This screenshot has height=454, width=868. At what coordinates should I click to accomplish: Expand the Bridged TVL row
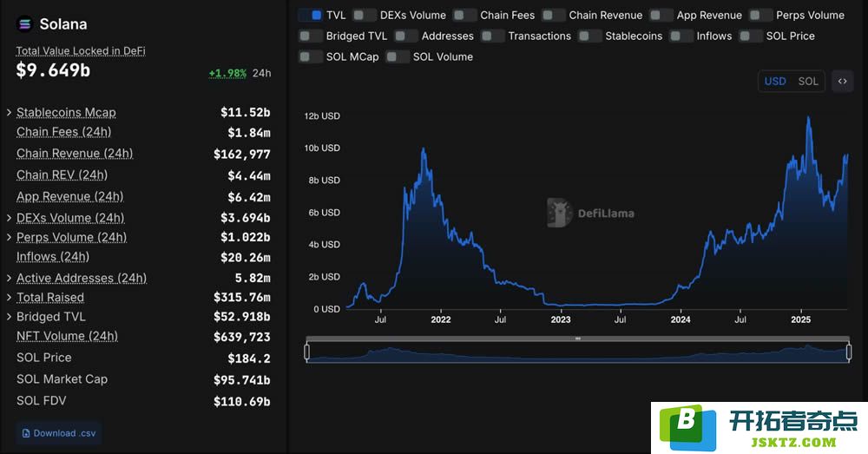[x=9, y=317]
